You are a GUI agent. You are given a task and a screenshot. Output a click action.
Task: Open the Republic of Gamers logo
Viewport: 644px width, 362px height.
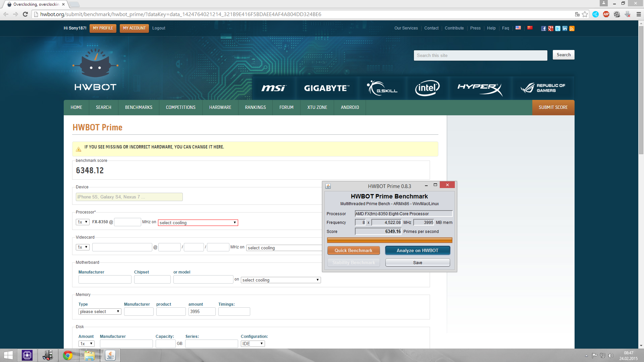pyautogui.click(x=543, y=88)
